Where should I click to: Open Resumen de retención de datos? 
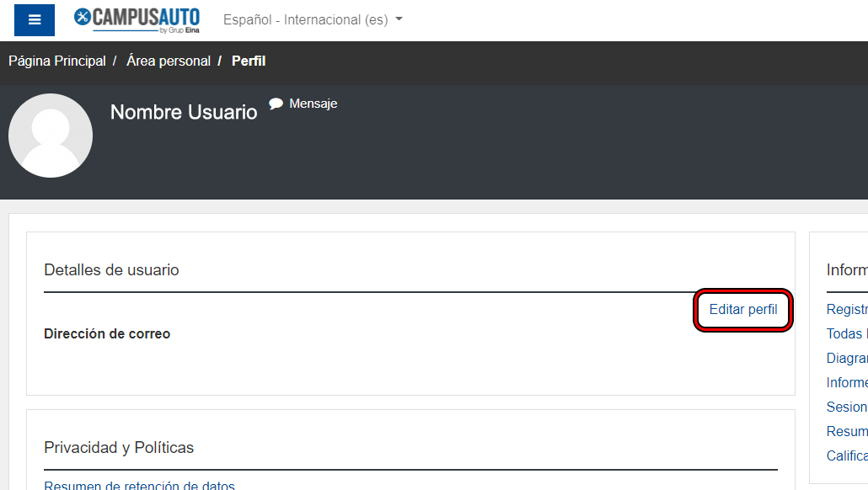pyautogui.click(x=139, y=485)
